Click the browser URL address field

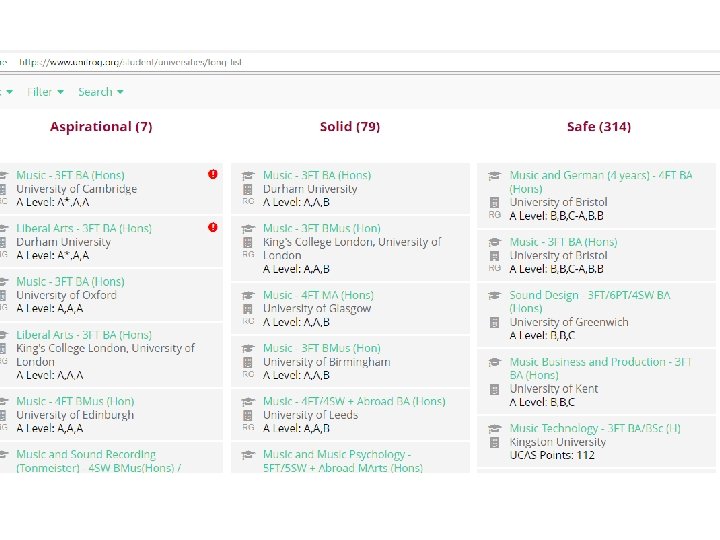(131, 62)
